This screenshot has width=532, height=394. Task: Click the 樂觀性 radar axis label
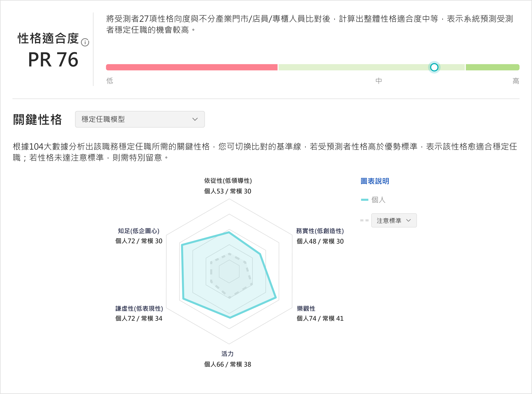point(306,308)
